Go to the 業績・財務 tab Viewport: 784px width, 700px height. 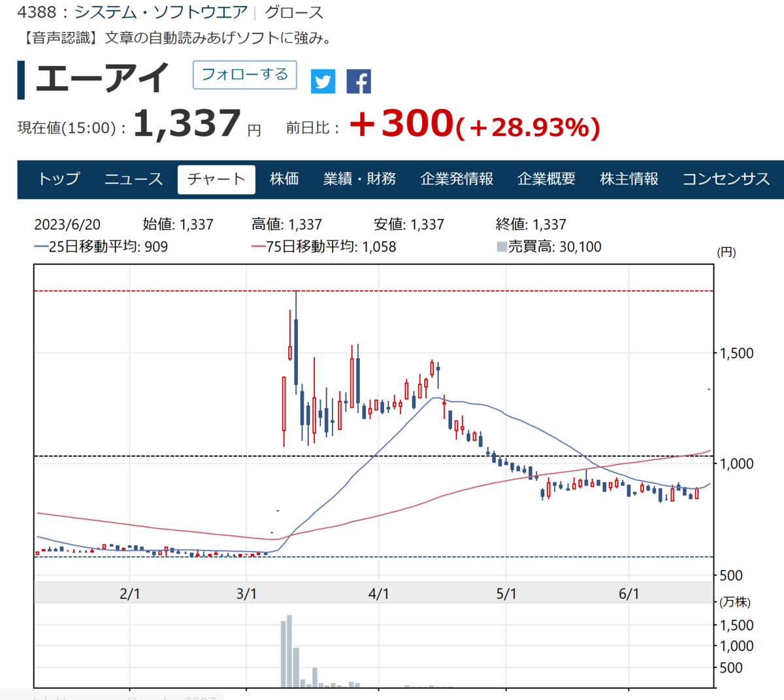coord(359,179)
